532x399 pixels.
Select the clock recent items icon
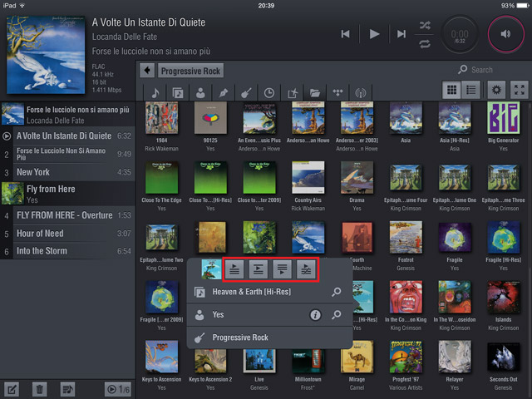pyautogui.click(x=270, y=93)
